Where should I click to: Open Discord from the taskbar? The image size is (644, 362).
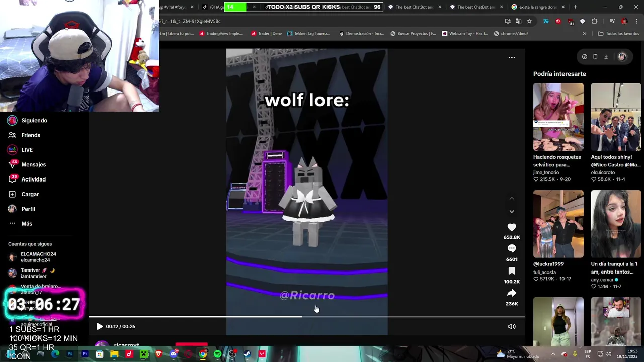click(x=174, y=354)
